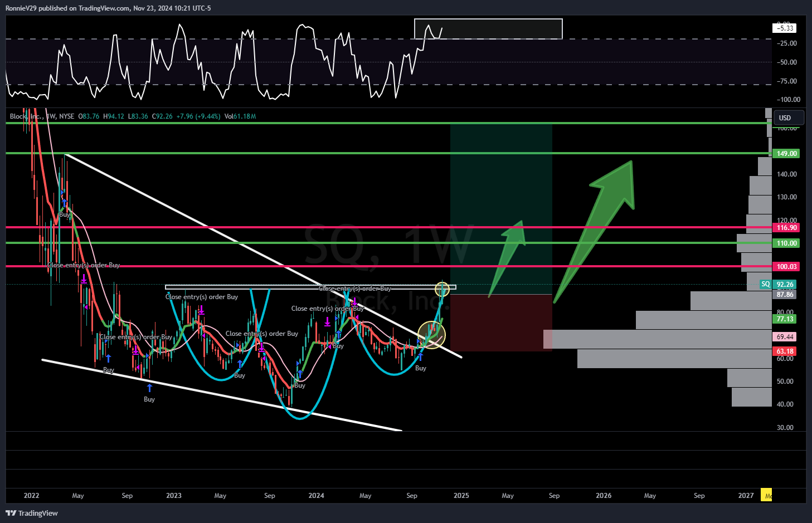Click the green 77.13 price label

click(785, 319)
